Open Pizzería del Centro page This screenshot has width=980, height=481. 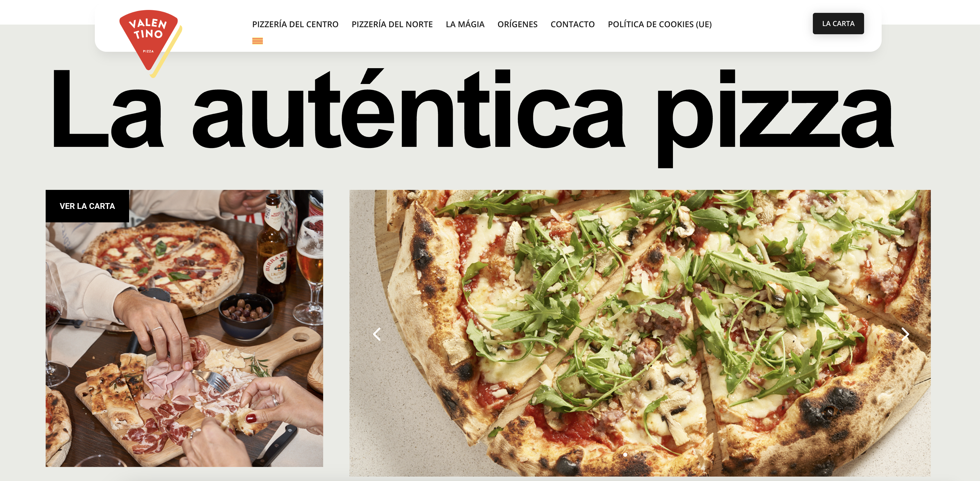[295, 24]
